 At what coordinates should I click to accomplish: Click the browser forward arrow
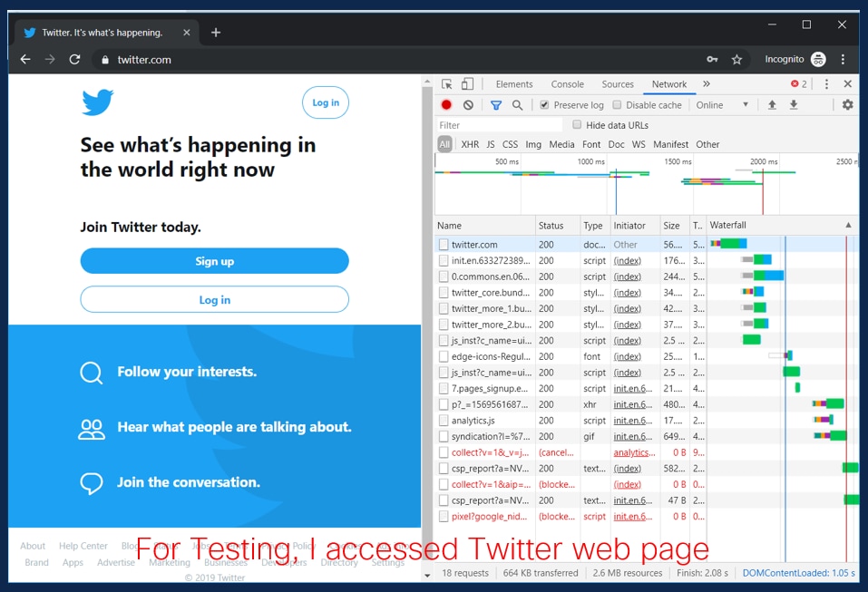[50, 59]
